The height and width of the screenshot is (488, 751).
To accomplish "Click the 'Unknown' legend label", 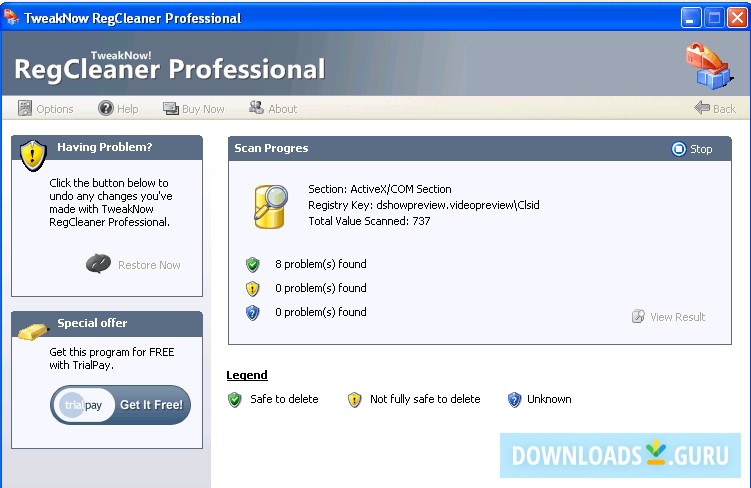I will click(x=549, y=399).
